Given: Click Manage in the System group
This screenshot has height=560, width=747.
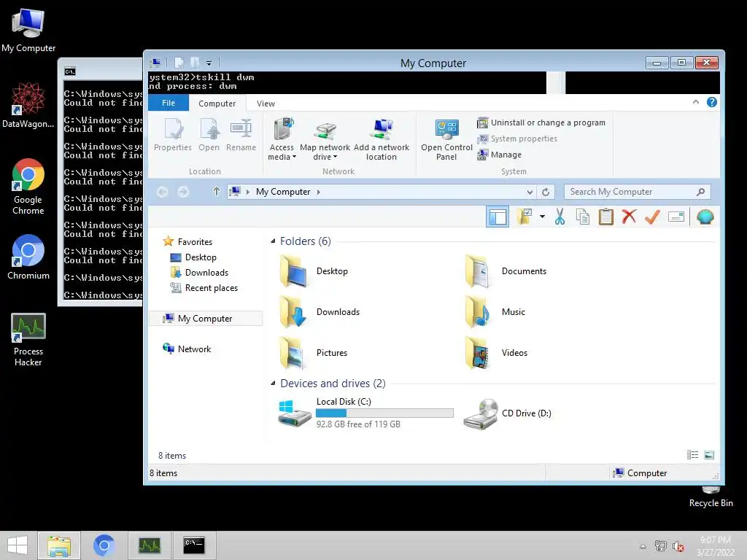Looking at the screenshot, I should click(499, 155).
